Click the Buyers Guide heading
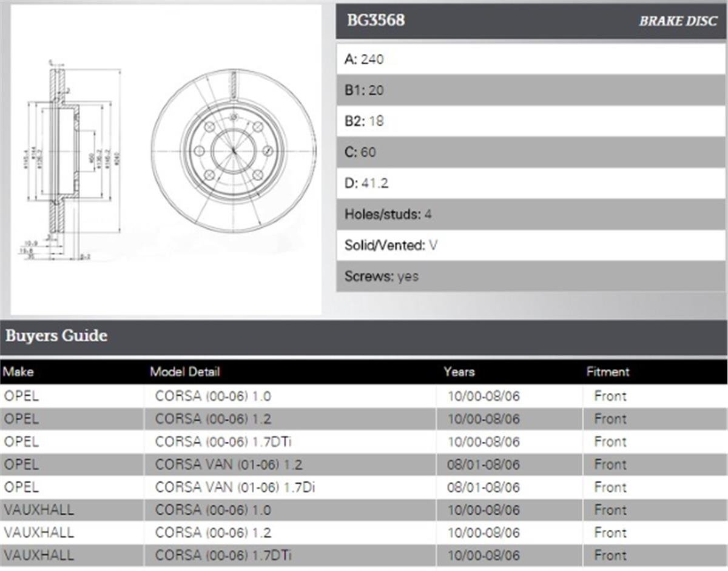The width and height of the screenshot is (728, 571). (56, 335)
